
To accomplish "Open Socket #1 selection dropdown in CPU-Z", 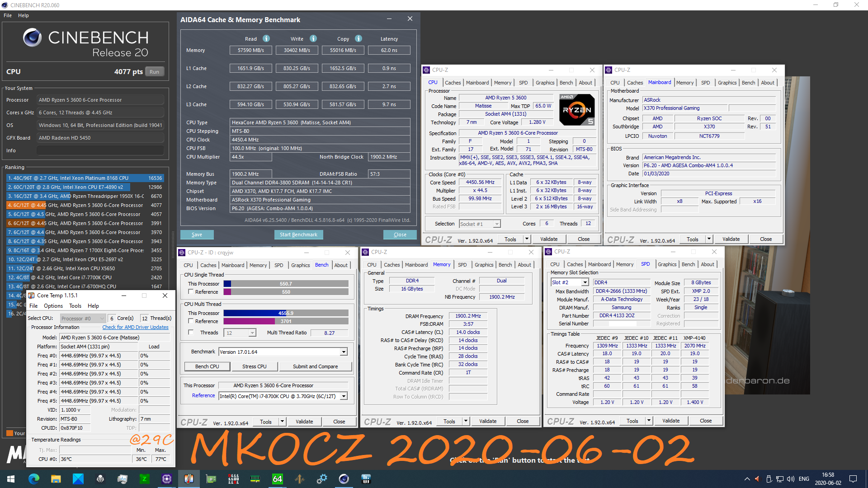I will [497, 224].
